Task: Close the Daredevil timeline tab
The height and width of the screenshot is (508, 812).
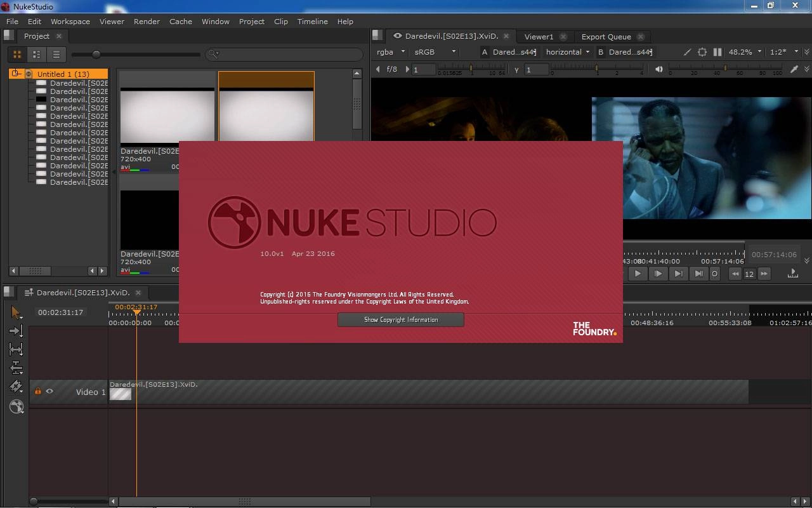Action: pyautogui.click(x=138, y=292)
